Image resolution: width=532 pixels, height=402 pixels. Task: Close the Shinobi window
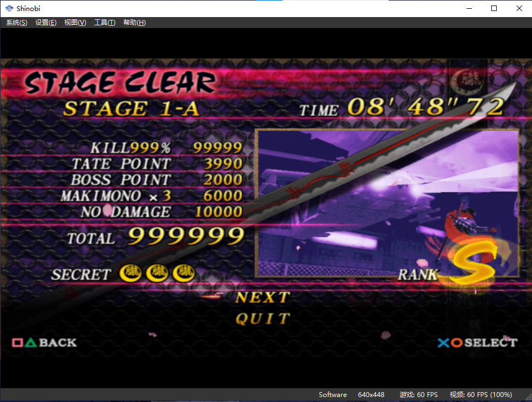click(519, 8)
